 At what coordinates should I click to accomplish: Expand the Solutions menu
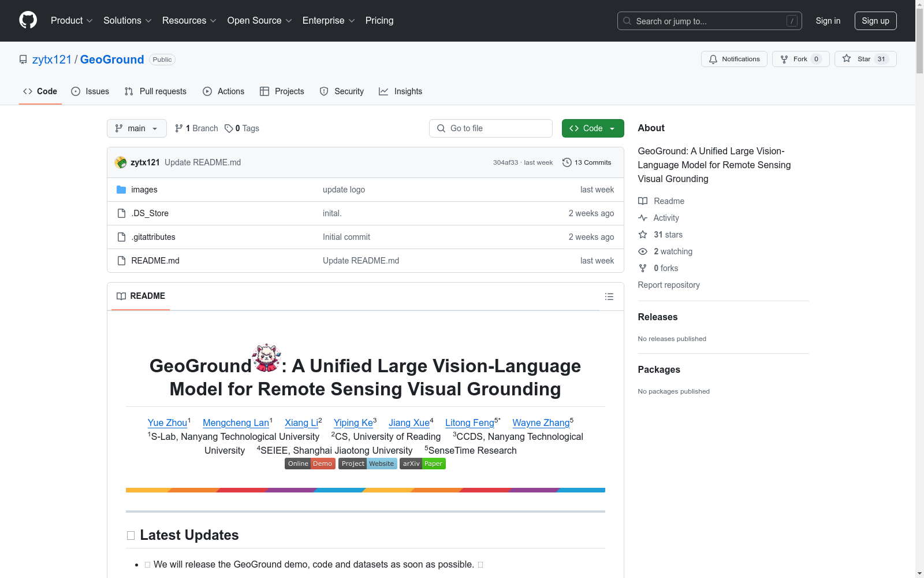128,21
